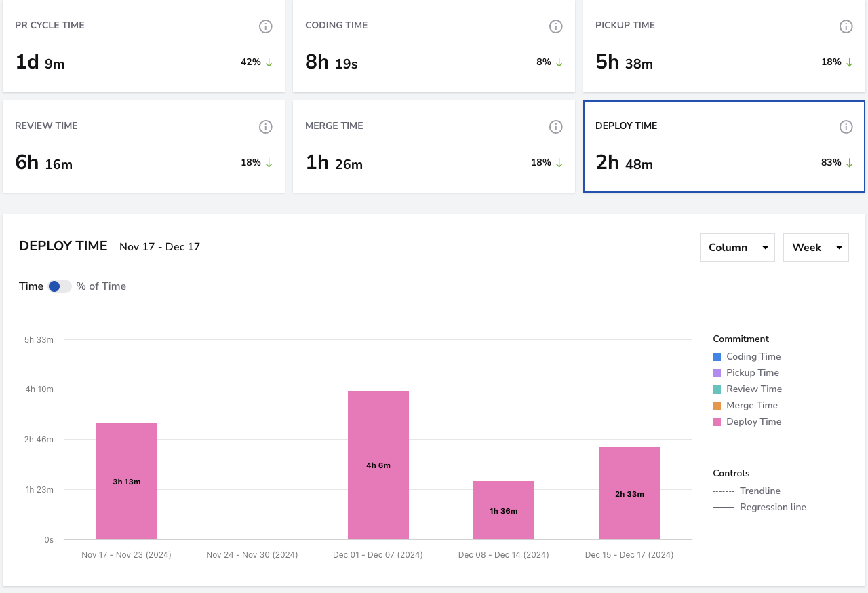Click the Merge Time info icon

(556, 127)
